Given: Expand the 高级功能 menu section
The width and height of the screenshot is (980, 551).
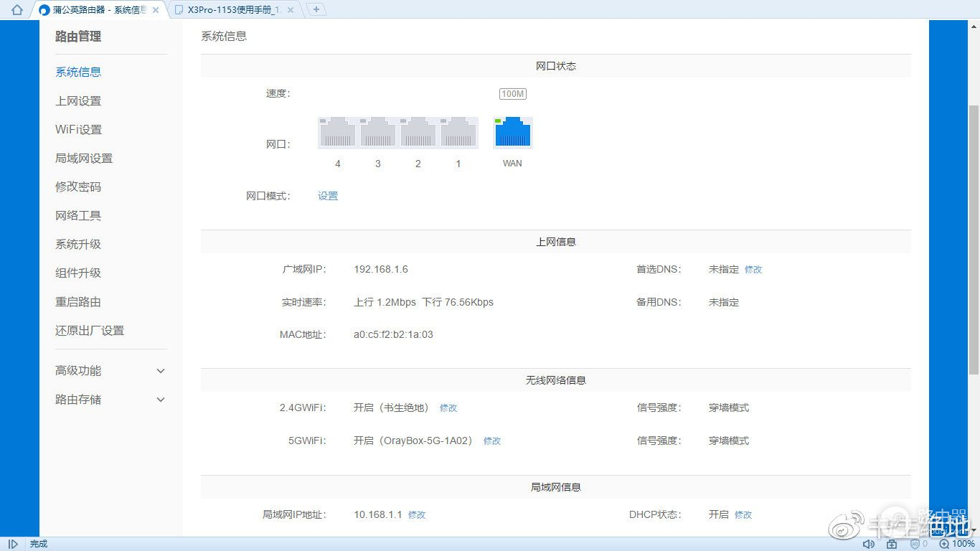Looking at the screenshot, I should point(161,371).
